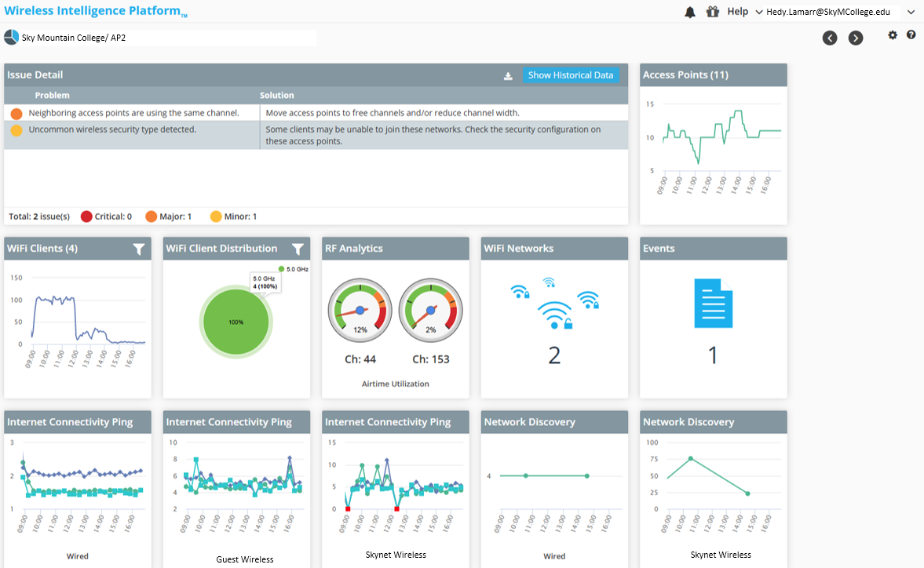Click the Problem column header
This screenshot has height=568, width=924.
point(52,96)
